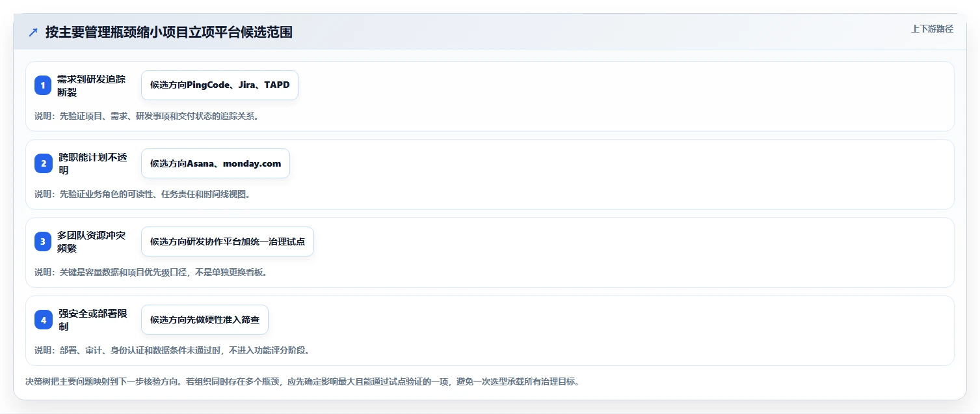980x414 pixels.
Task: Select the Asana、monday.com candidate box
Action: 215,163
